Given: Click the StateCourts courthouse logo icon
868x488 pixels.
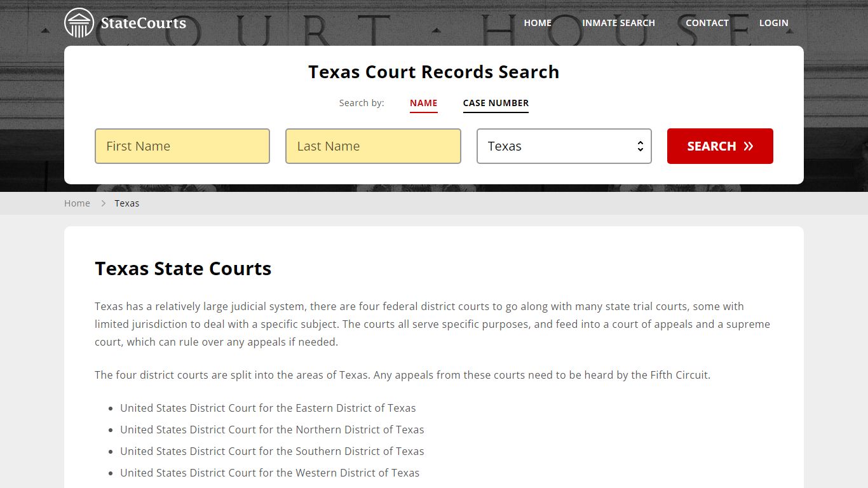Looking at the screenshot, I should [79, 23].
